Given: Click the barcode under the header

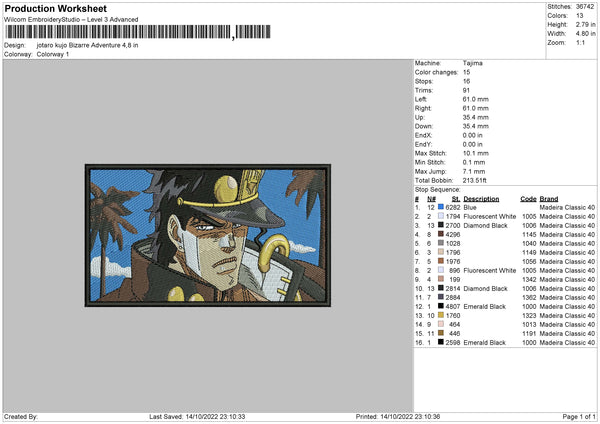Looking at the screenshot, I should (138, 32).
